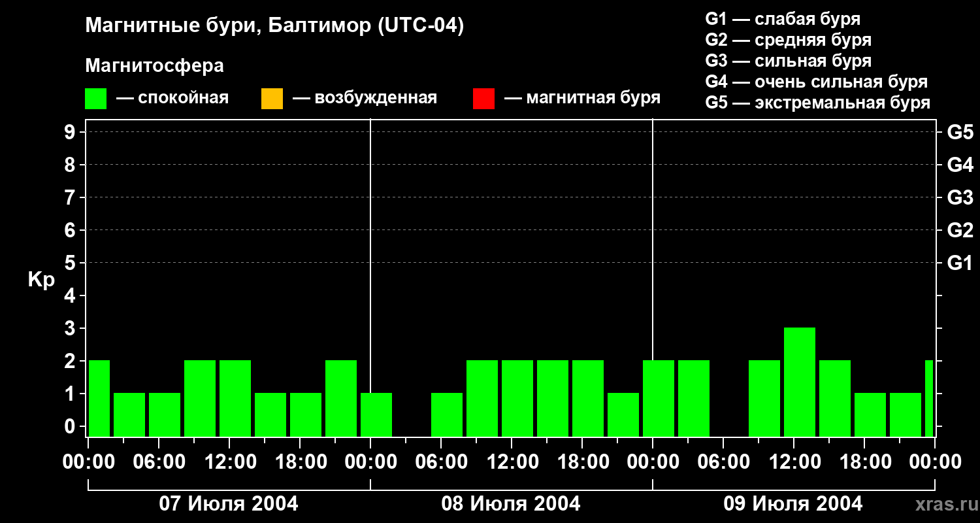Click the "Kp" axis title
The width and height of the screenshot is (980, 523).
pos(41,280)
